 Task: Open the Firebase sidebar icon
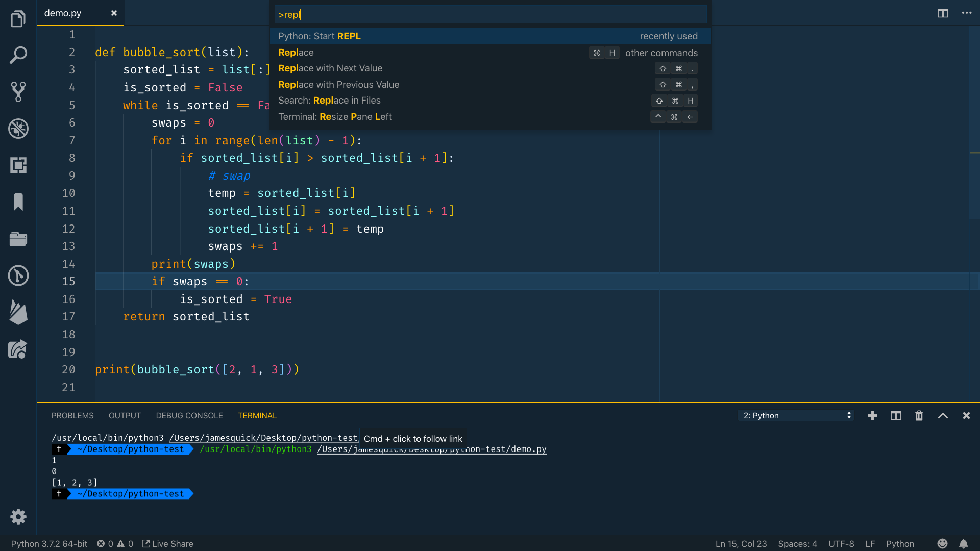(x=18, y=312)
